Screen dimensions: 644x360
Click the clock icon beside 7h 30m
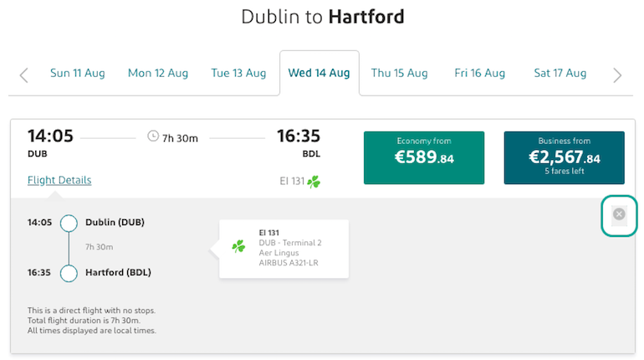153,136
